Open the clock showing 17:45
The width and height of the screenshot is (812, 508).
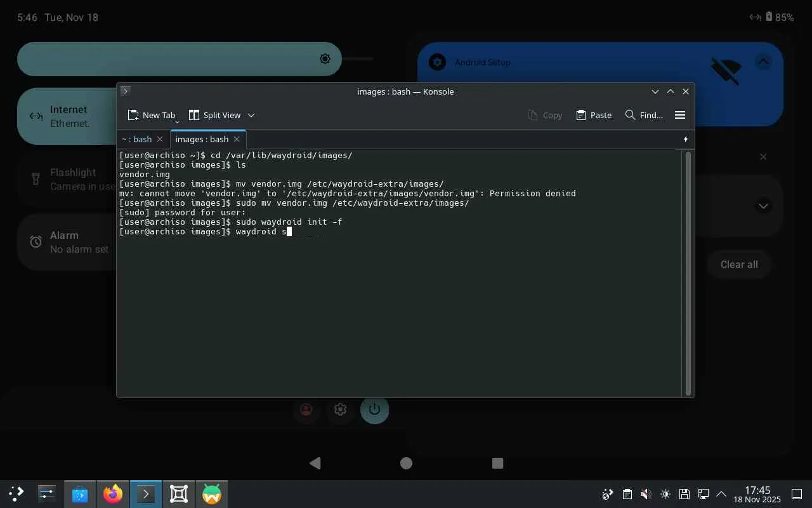click(x=757, y=494)
